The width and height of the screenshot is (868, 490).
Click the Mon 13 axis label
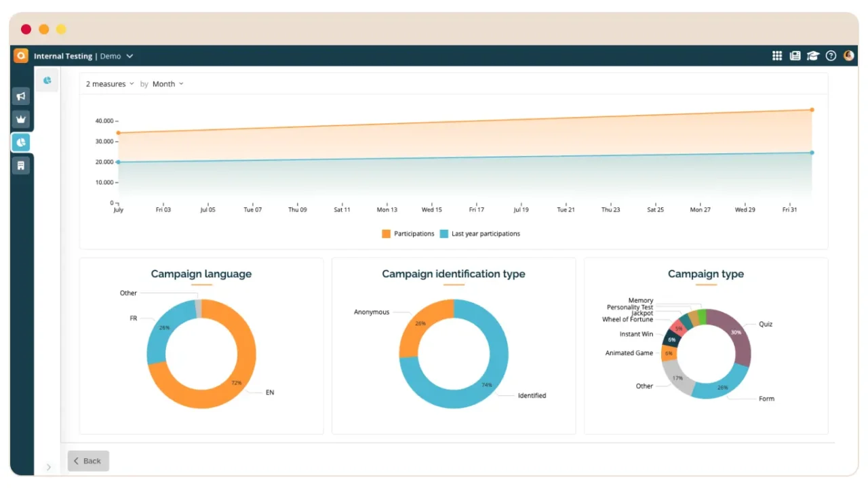pyautogui.click(x=387, y=210)
